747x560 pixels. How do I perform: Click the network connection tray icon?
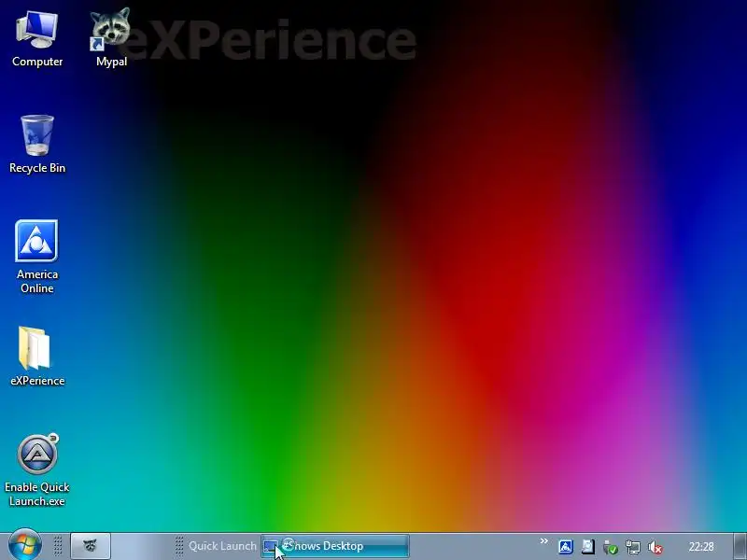click(x=633, y=547)
